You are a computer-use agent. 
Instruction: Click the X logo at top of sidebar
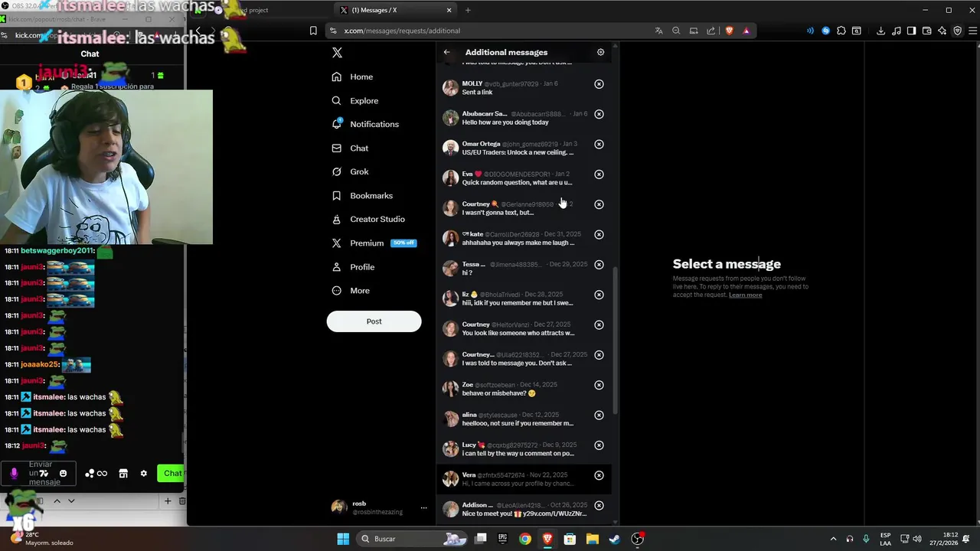coord(337,52)
